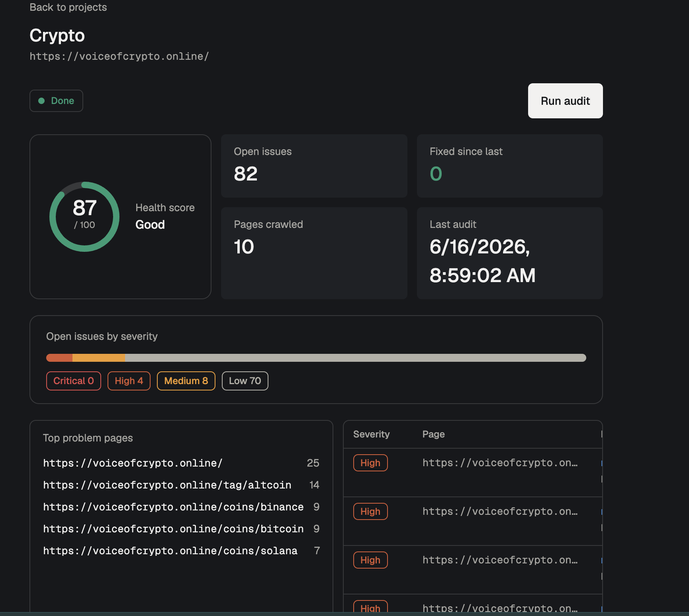Click the orange Medium segment of severity bar
This screenshot has width=689, height=616.
pos(99,358)
